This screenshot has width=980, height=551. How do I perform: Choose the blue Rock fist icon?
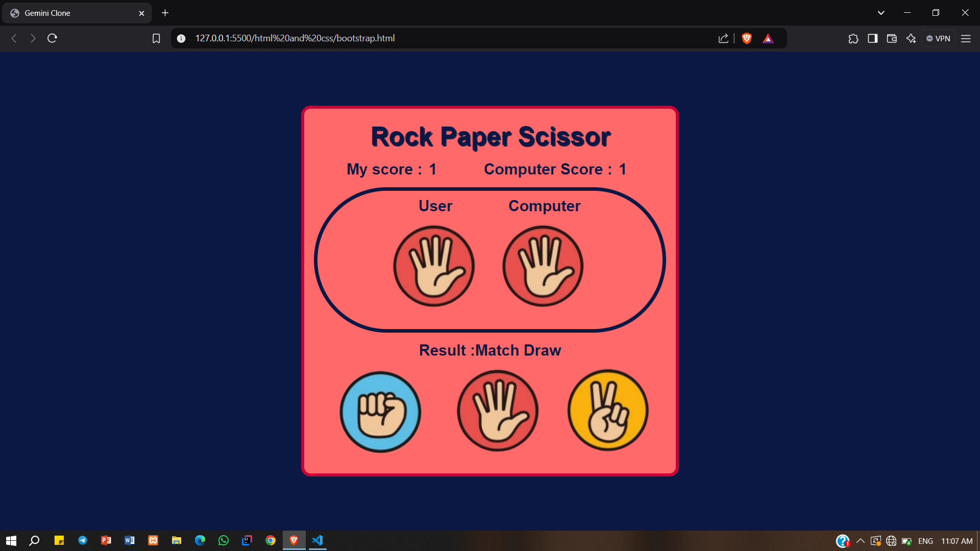(380, 412)
